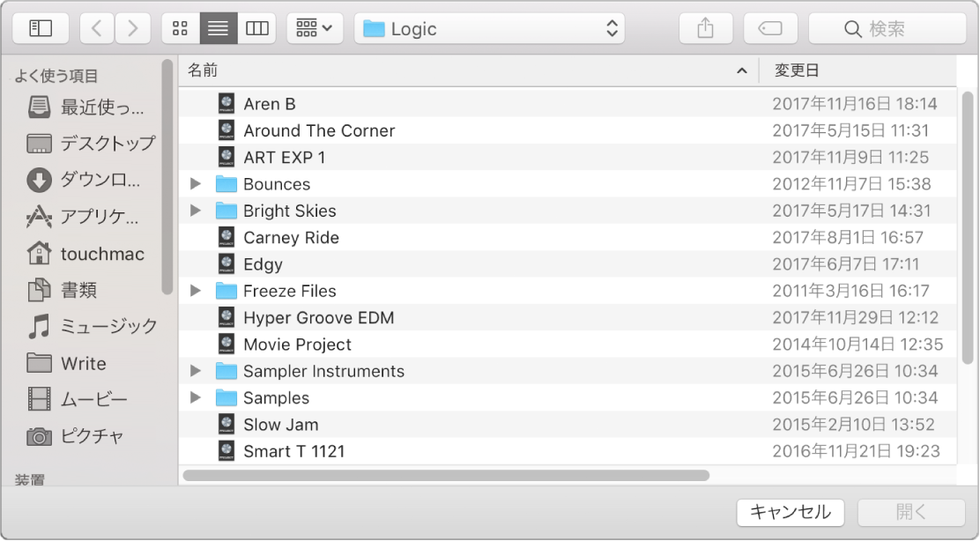
Task: Click in the 検索 search field
Action: click(887, 29)
